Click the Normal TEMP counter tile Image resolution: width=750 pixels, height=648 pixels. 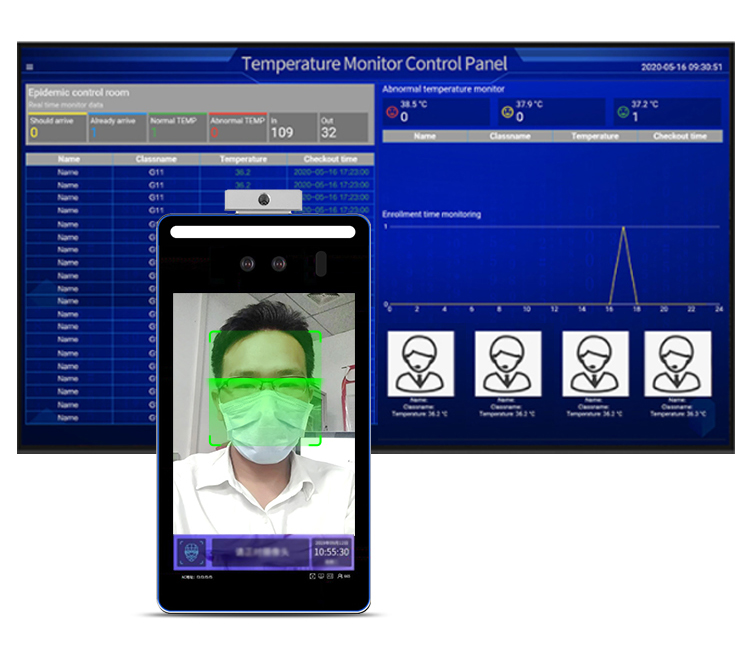177,127
